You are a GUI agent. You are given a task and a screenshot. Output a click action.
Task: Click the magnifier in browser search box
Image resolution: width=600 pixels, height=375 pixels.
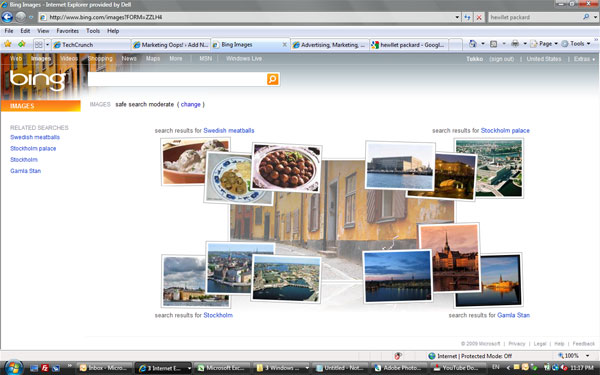coord(586,17)
